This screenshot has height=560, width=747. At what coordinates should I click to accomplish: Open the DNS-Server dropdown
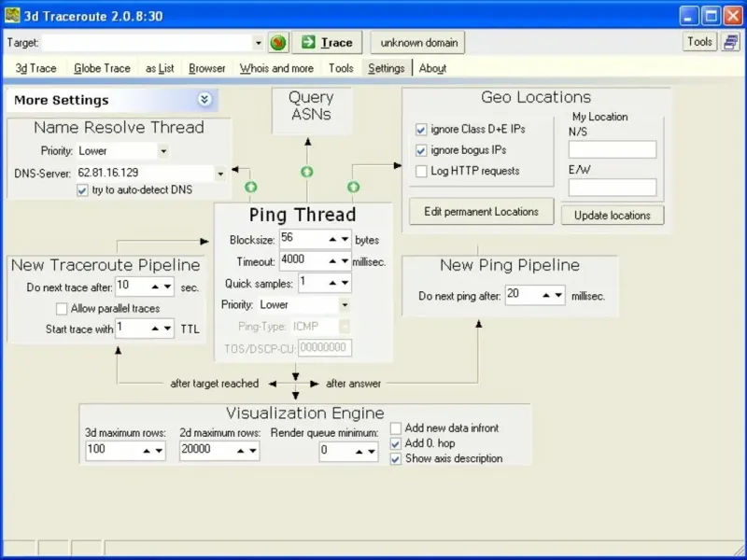pyautogui.click(x=220, y=174)
